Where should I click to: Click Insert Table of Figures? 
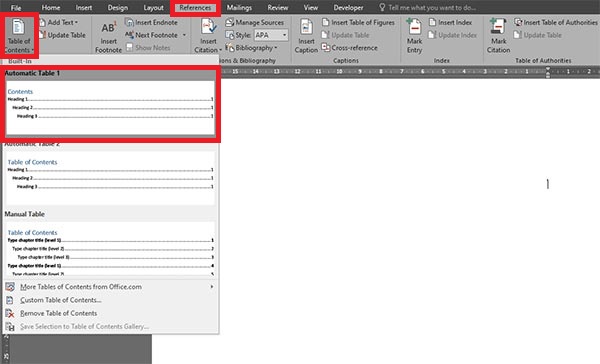(358, 23)
